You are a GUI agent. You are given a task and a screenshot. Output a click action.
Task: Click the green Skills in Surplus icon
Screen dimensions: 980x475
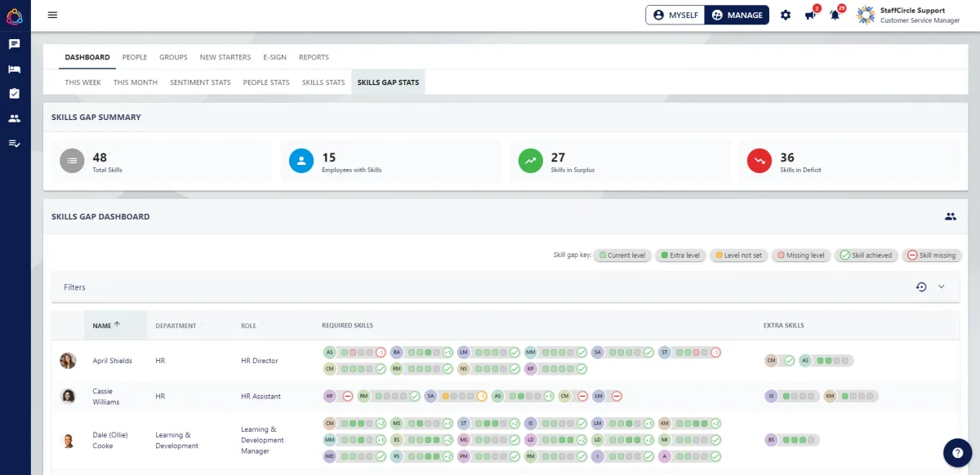[531, 162]
